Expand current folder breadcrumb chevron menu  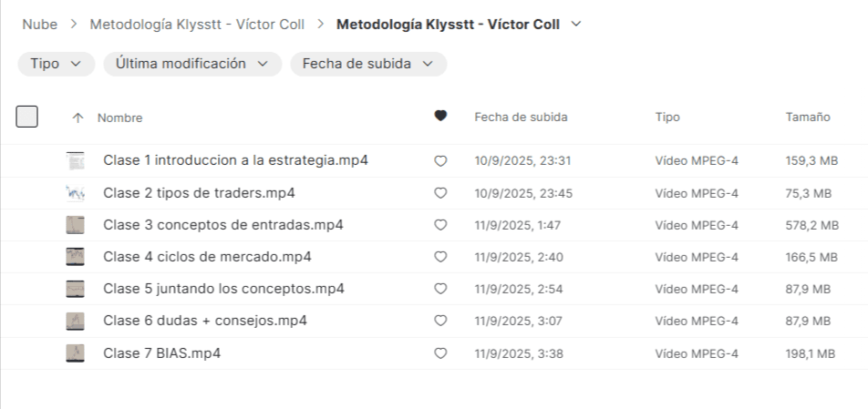[x=574, y=25]
